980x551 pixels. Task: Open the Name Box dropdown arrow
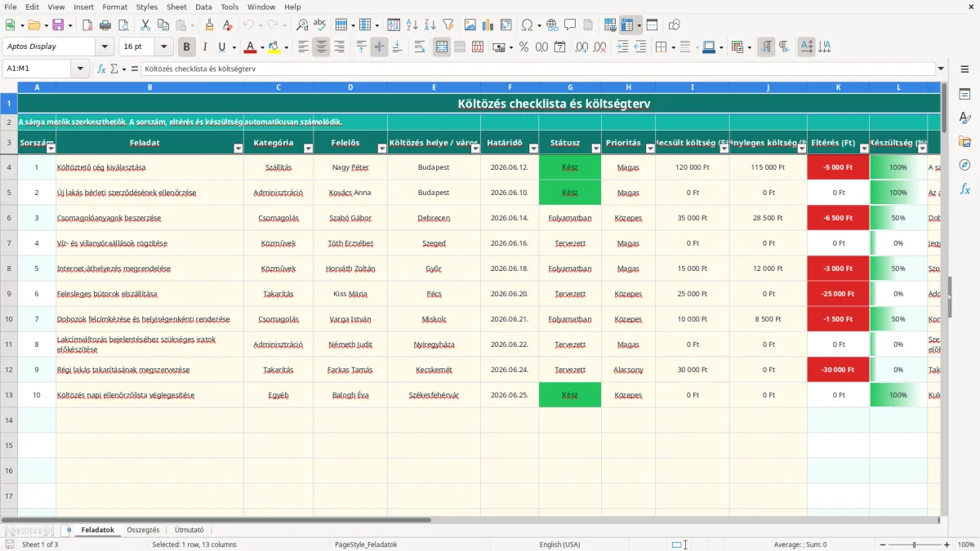[x=81, y=69]
